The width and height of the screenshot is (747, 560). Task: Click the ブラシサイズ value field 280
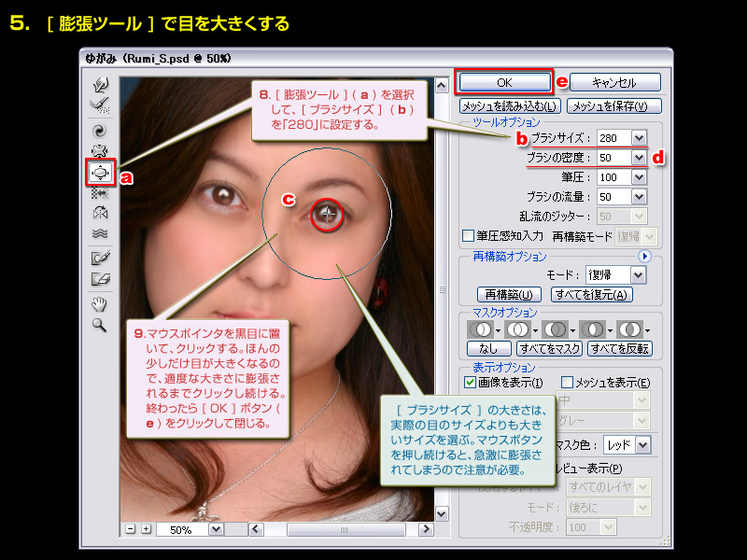pyautogui.click(x=614, y=138)
